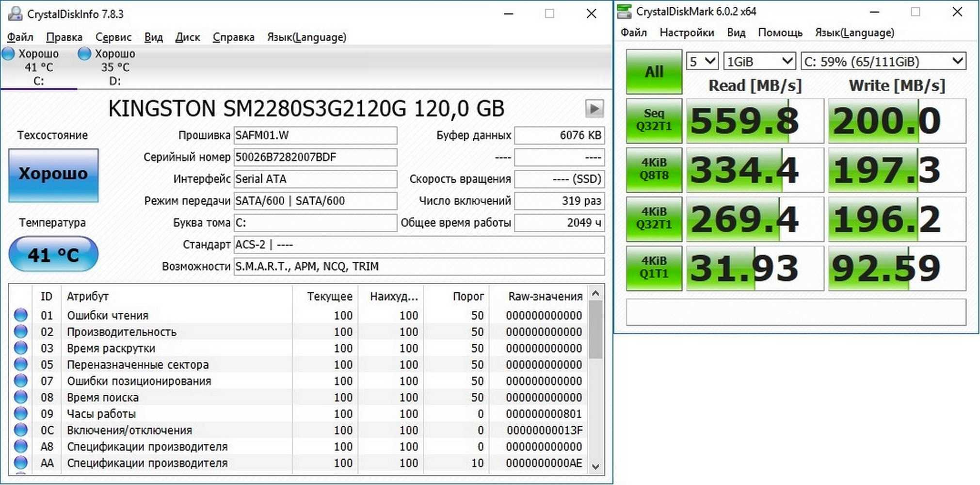Viewport: 980px width, 485px height.
Task: Click CrystalDiskMark title bar app icon
Action: tap(624, 12)
